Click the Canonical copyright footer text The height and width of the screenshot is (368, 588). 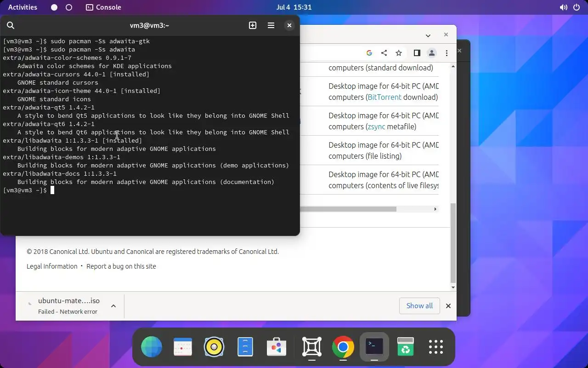coord(153,252)
